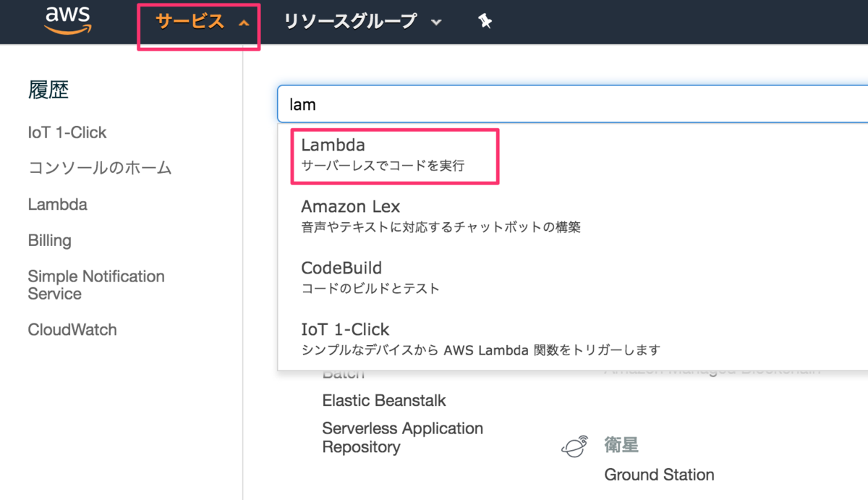Click the satellite icon next to Ground Station
The height and width of the screenshot is (500, 868).
[574, 446]
